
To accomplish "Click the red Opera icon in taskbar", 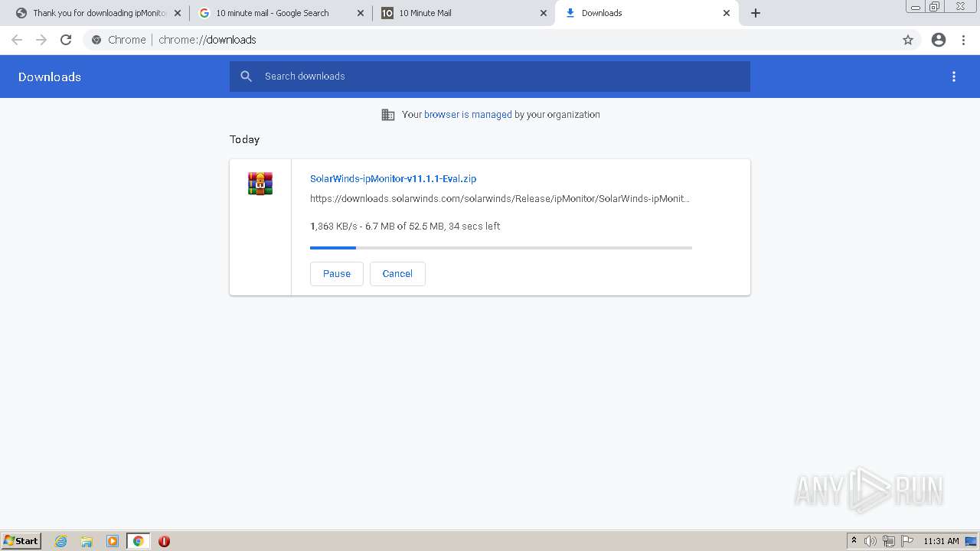I will pos(164,541).
